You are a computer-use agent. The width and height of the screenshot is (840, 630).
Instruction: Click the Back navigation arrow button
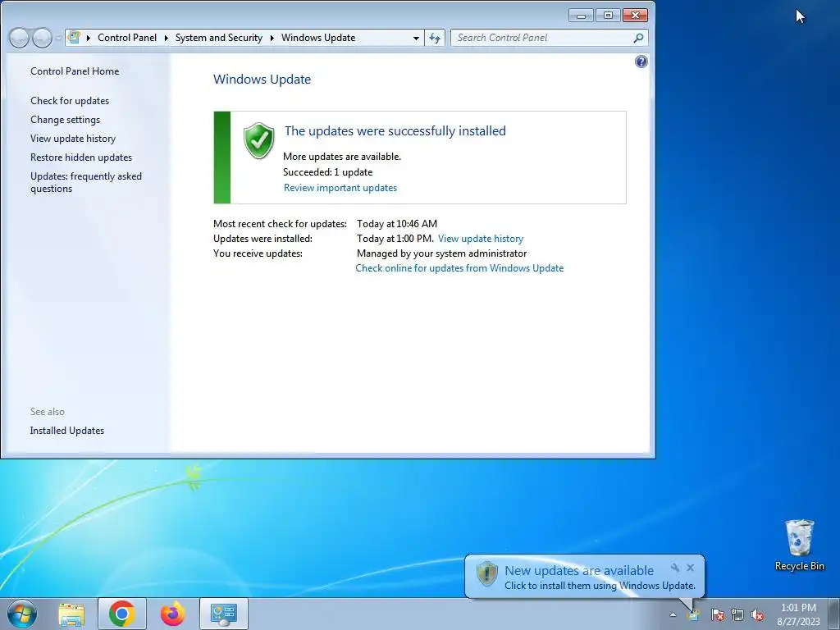tap(19, 38)
